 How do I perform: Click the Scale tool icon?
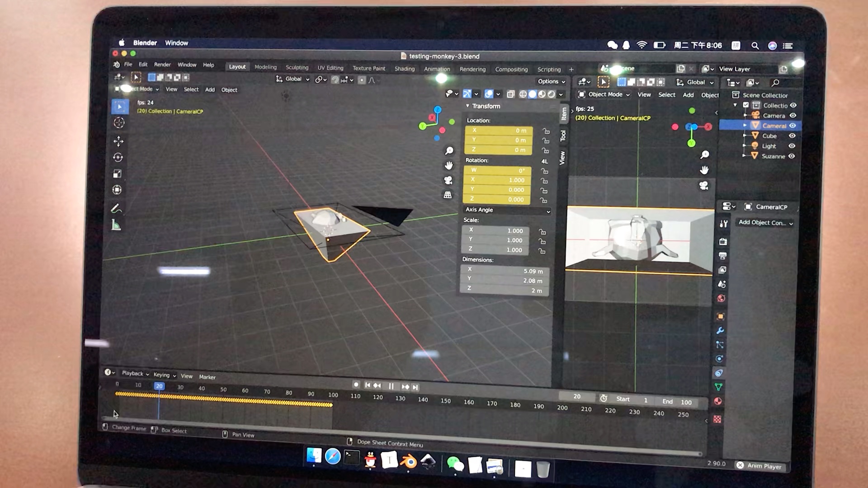pyautogui.click(x=118, y=173)
